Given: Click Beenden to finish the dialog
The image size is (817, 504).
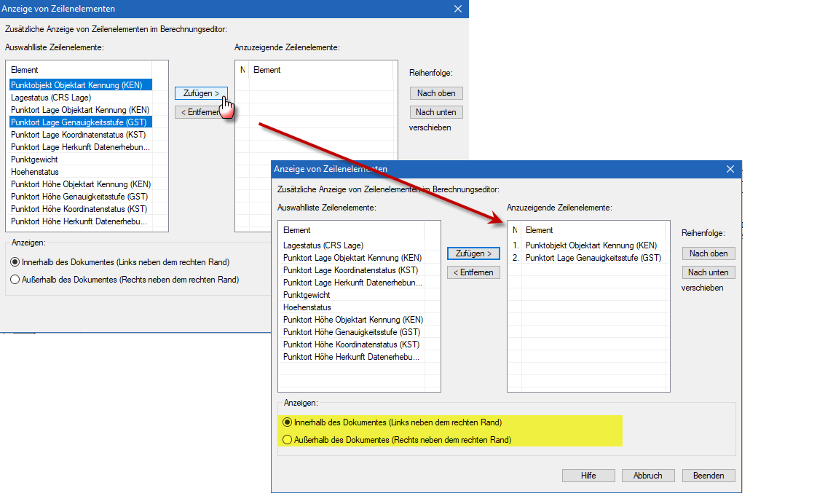Looking at the screenshot, I should pos(708,476).
